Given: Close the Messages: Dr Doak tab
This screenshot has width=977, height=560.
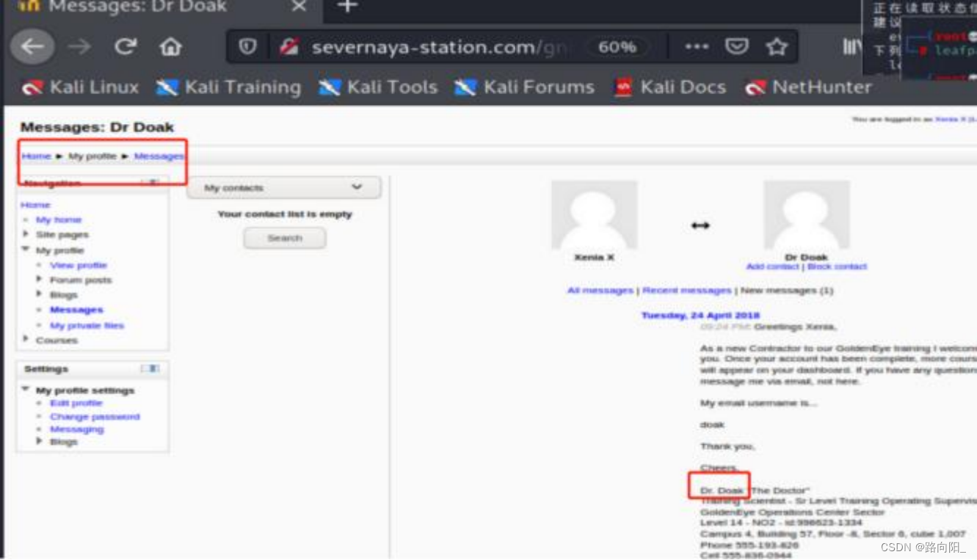Looking at the screenshot, I should (x=299, y=7).
